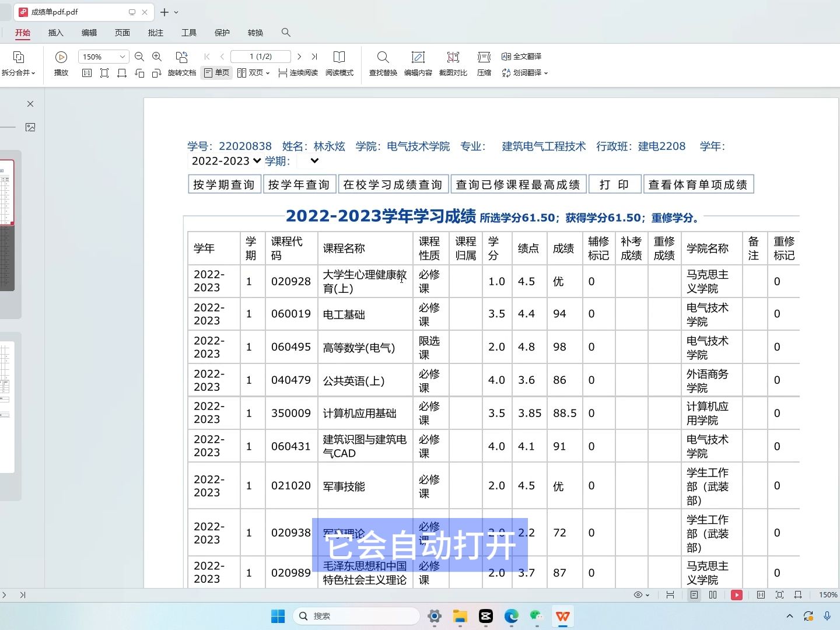Click the fit-width icon in toolbar

(x=122, y=73)
